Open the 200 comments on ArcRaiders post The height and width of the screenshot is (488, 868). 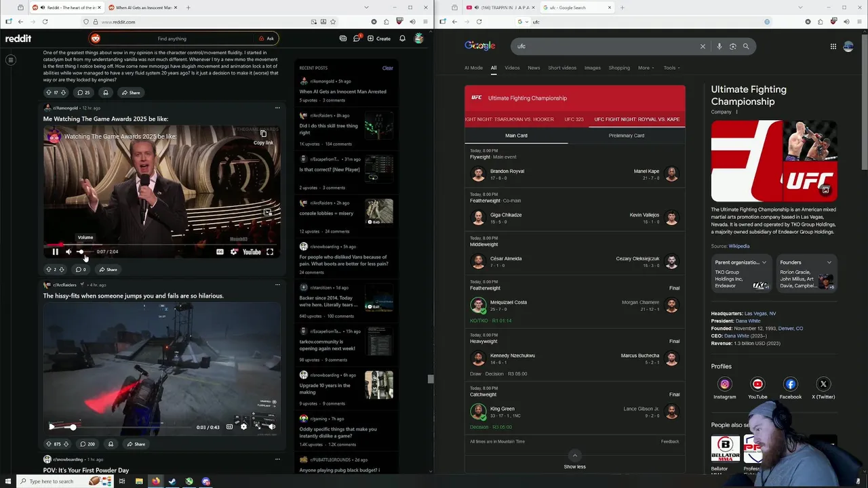87,444
